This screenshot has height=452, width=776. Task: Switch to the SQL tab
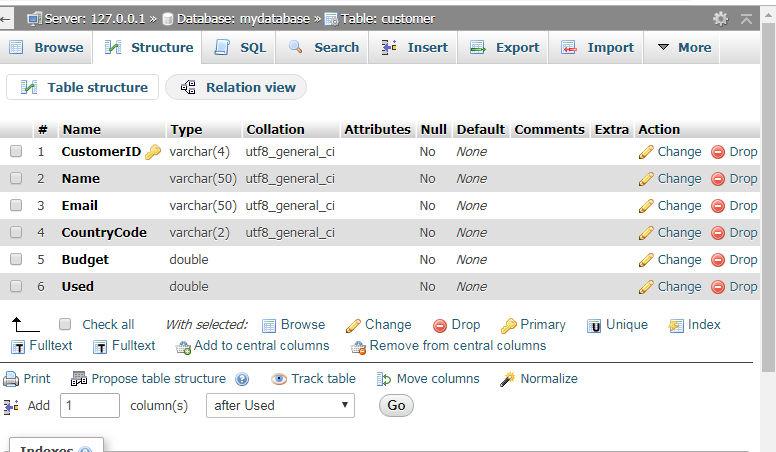pos(240,47)
